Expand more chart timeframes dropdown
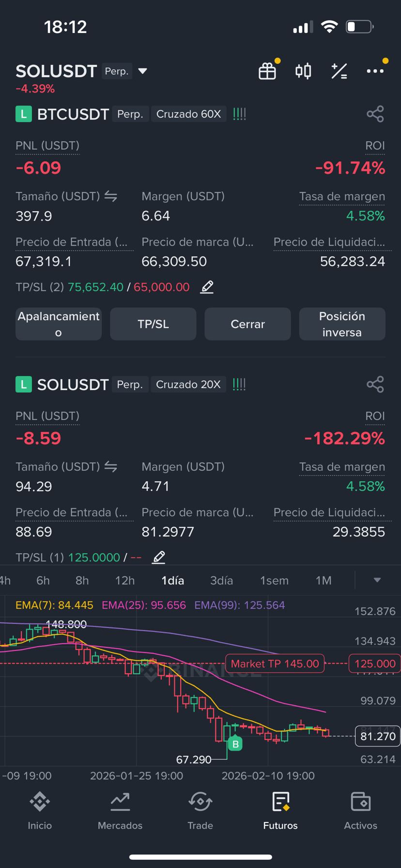 (x=377, y=580)
